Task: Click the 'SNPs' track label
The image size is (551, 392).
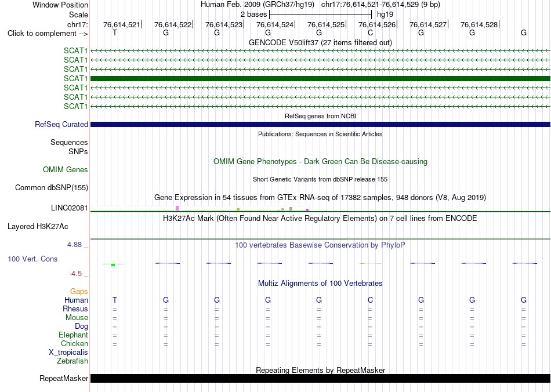Action: point(78,151)
